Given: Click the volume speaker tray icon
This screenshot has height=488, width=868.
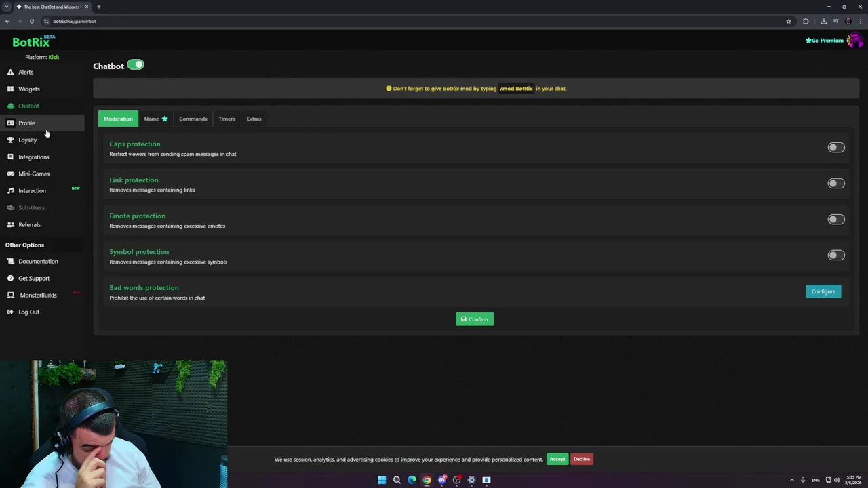Looking at the screenshot, I should click(x=837, y=480).
